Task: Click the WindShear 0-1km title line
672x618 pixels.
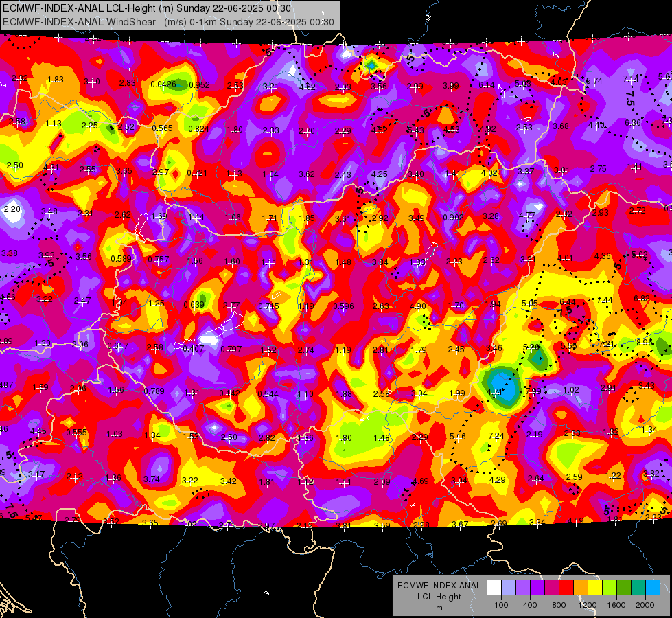Action: coord(168,22)
